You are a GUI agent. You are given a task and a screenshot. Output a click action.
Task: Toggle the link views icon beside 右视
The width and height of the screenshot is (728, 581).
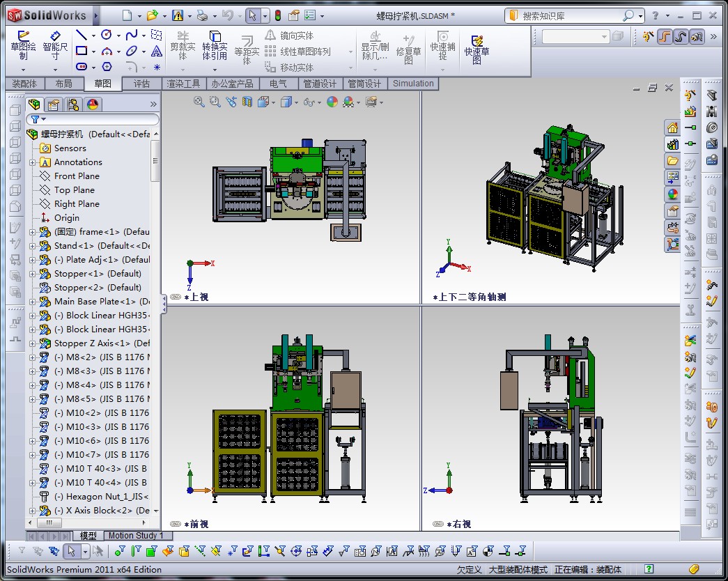[438, 524]
